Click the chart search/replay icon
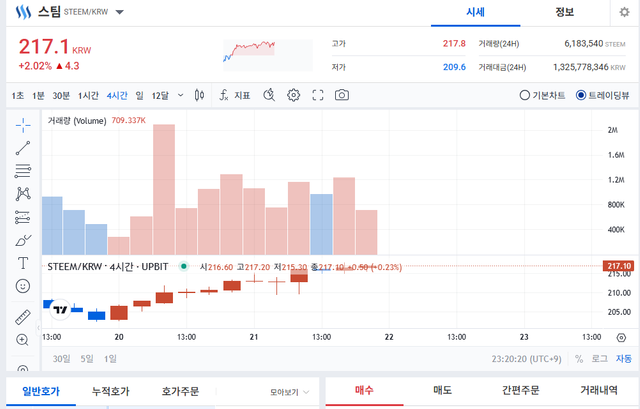Image resolution: width=640 pixels, height=409 pixels. point(269,95)
